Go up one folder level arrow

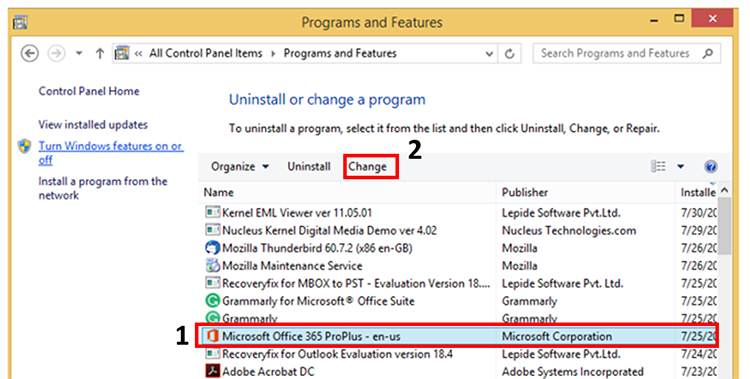(99, 53)
